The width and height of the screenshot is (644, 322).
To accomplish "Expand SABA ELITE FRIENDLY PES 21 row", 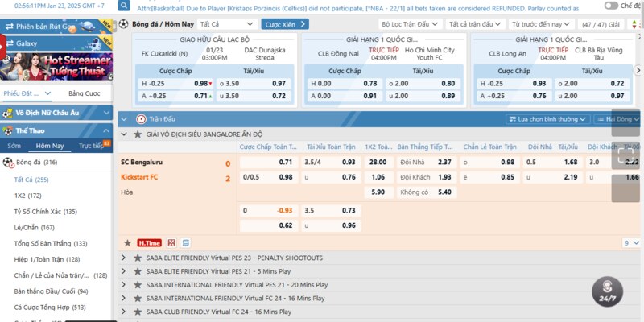I will (x=124, y=271).
